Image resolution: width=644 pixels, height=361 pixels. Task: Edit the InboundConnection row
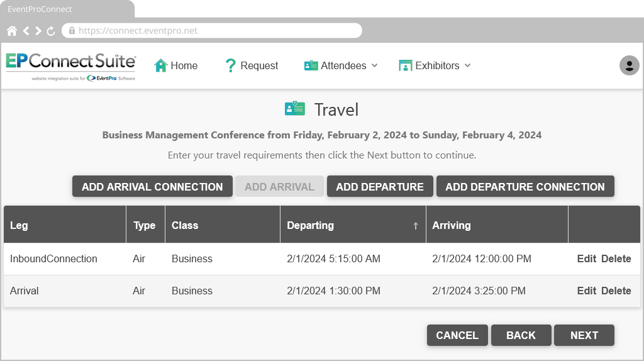(x=587, y=258)
